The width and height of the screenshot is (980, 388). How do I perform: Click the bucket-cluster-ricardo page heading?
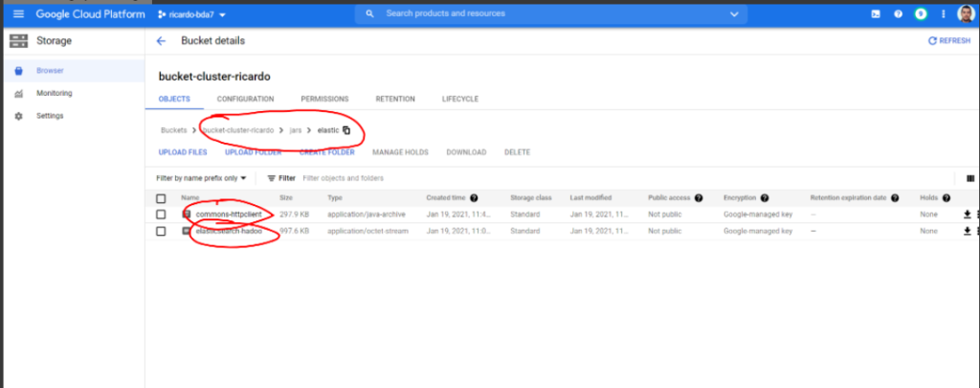tap(214, 77)
